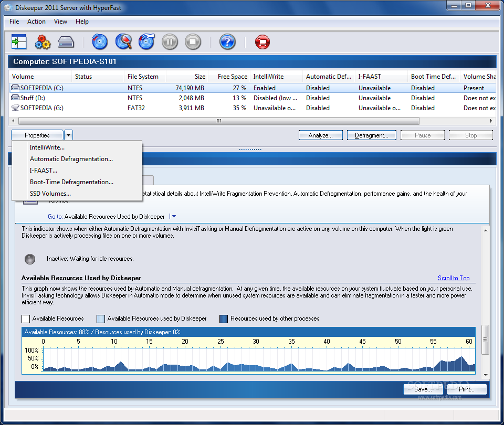Click the volume list horizontal scrollbar thumb
The image size is (504, 425).
pyautogui.click(x=219, y=121)
